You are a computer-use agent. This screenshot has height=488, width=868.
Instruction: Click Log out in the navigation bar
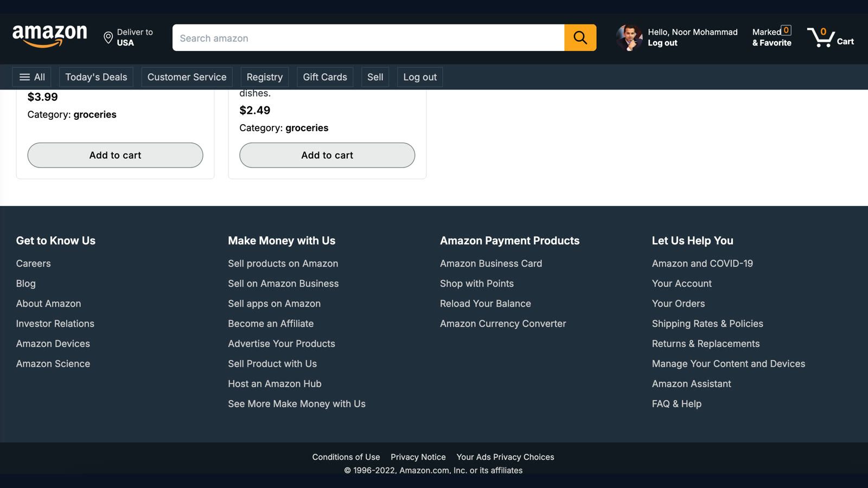[x=420, y=77]
